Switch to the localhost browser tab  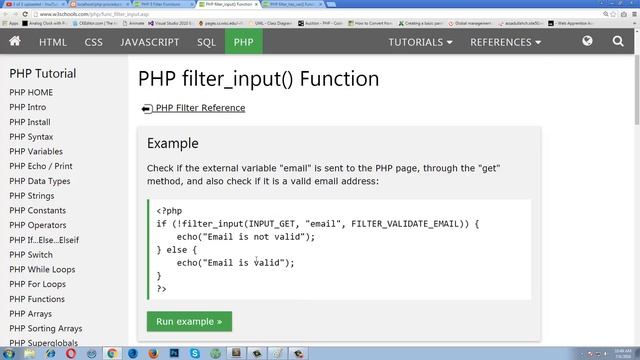(x=99, y=4)
